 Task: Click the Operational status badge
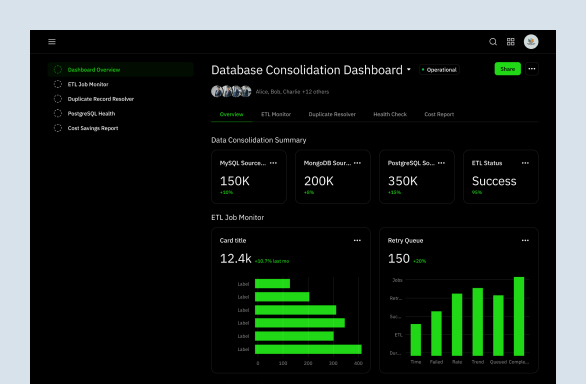pos(439,70)
